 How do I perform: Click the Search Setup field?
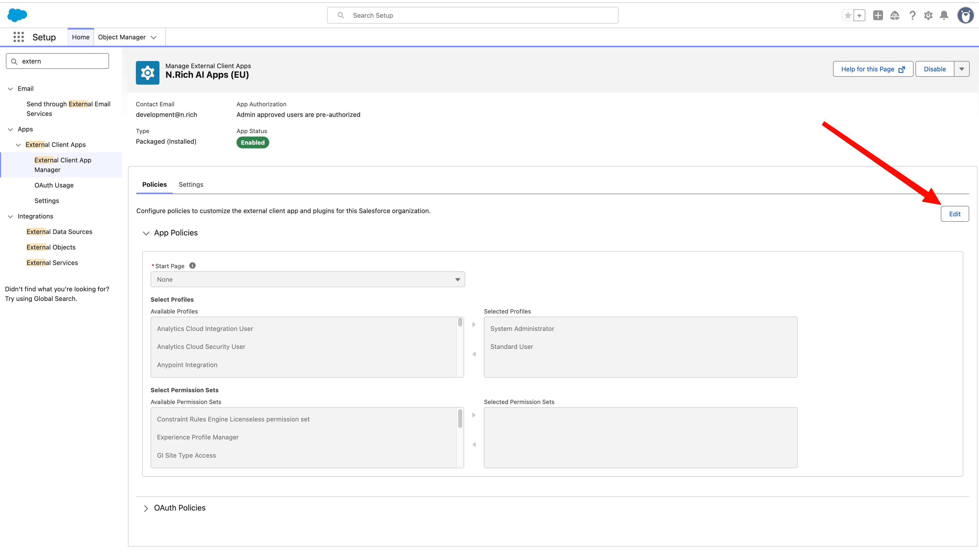(x=472, y=16)
